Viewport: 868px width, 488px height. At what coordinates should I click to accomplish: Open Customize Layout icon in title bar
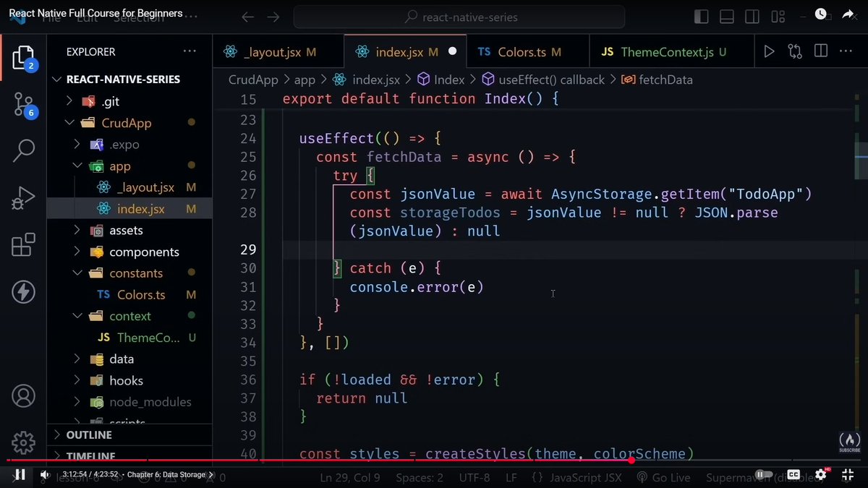click(778, 17)
